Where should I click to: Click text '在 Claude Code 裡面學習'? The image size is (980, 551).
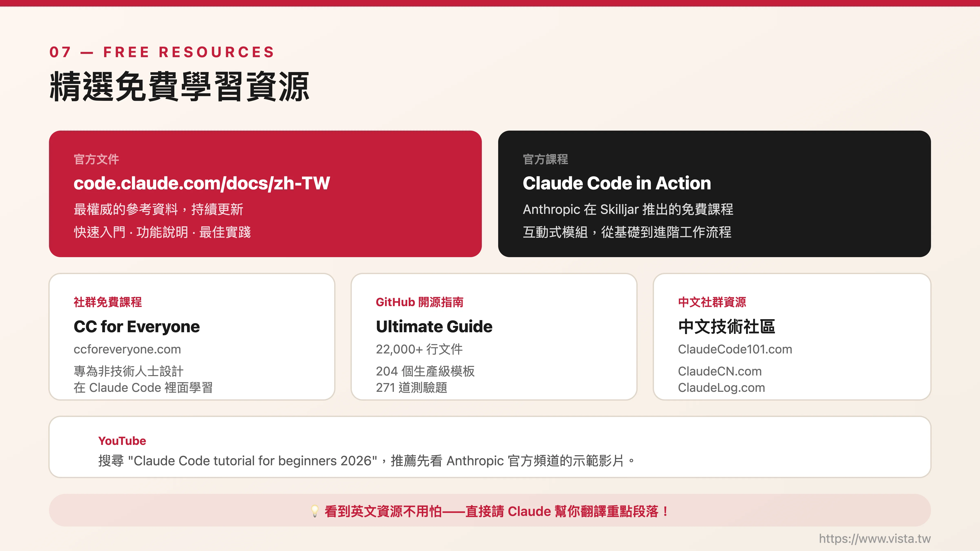coord(143,388)
